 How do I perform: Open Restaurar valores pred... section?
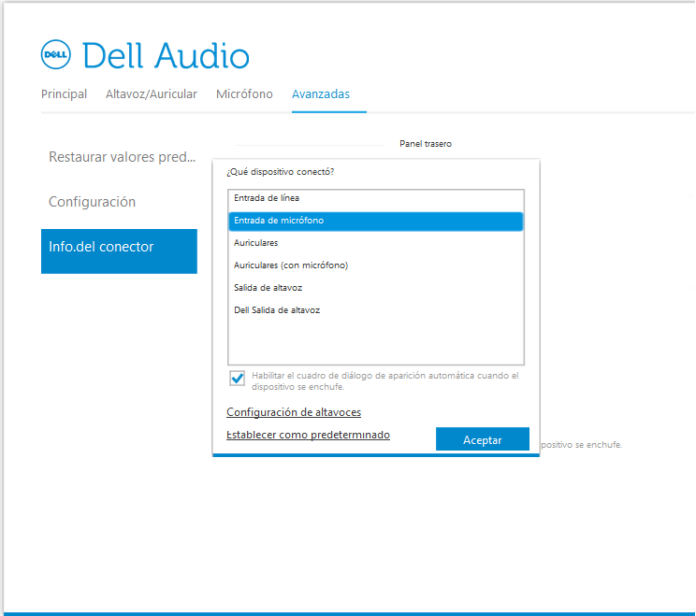point(122,157)
